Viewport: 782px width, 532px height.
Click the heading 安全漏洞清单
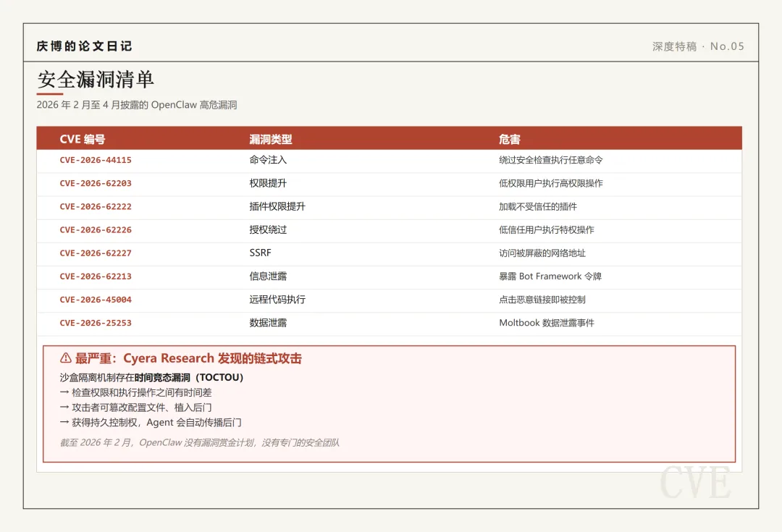[x=96, y=80]
